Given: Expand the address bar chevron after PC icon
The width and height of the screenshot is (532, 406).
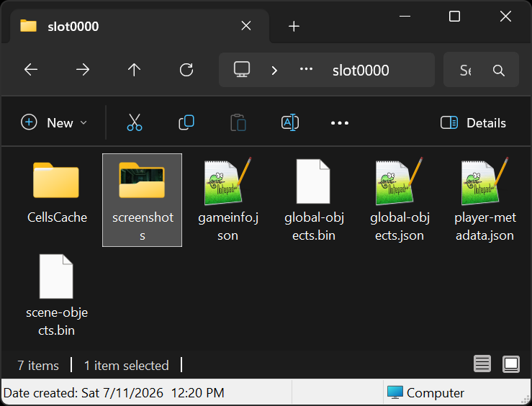Looking at the screenshot, I should (x=274, y=71).
